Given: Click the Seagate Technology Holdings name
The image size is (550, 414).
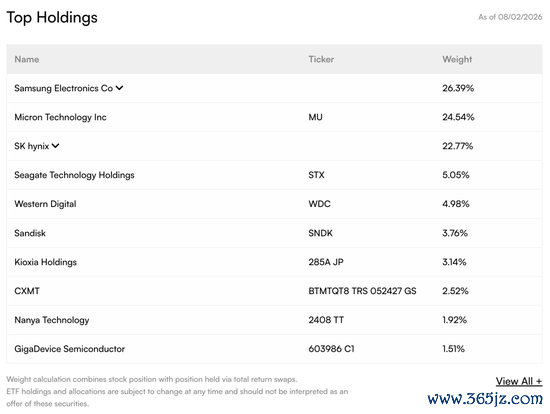Looking at the screenshot, I should click(x=74, y=175).
